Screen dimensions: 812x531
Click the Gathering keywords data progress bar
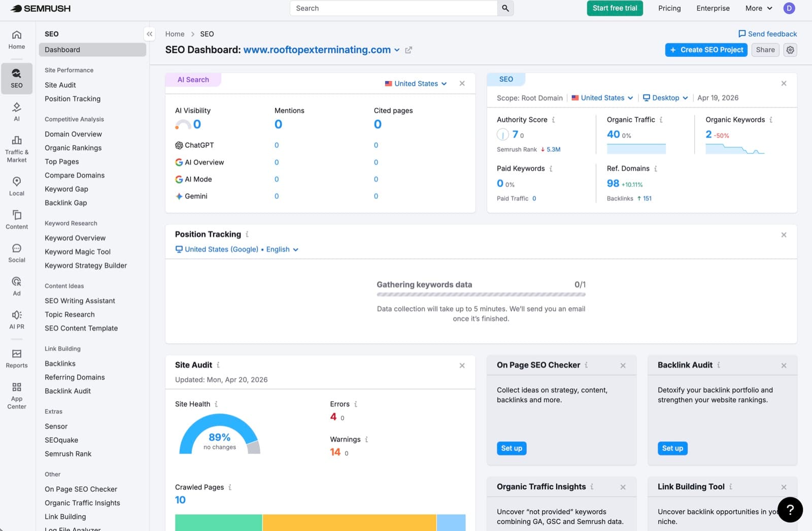[481, 294]
